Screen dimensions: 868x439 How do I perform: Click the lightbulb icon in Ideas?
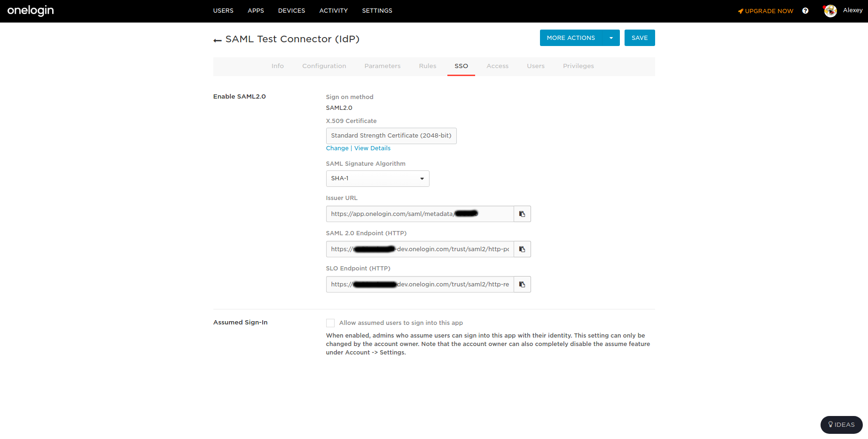tap(830, 424)
